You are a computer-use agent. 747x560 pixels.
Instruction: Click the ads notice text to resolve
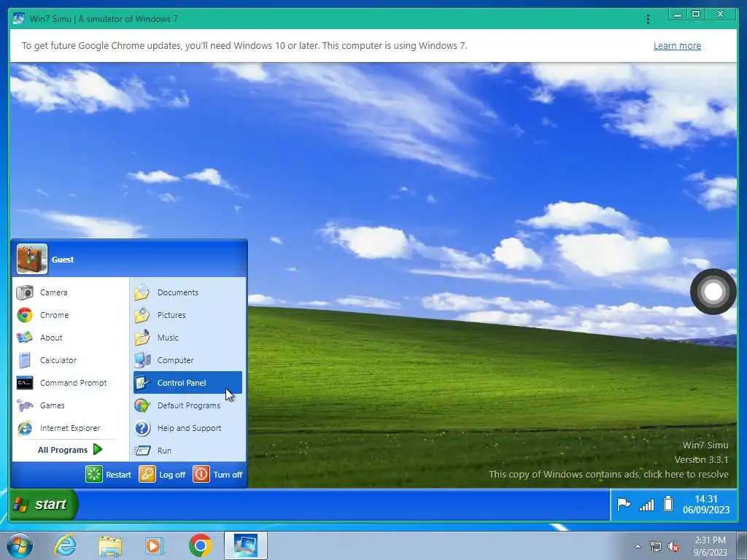pos(608,474)
